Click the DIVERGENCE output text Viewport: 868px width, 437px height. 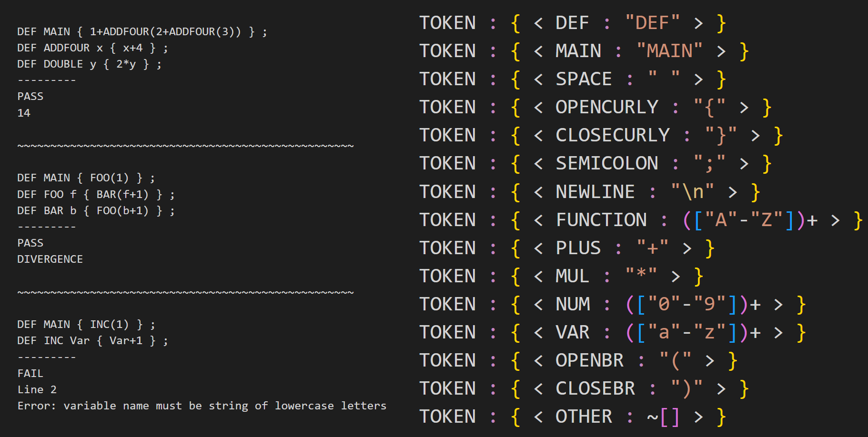[x=50, y=259]
